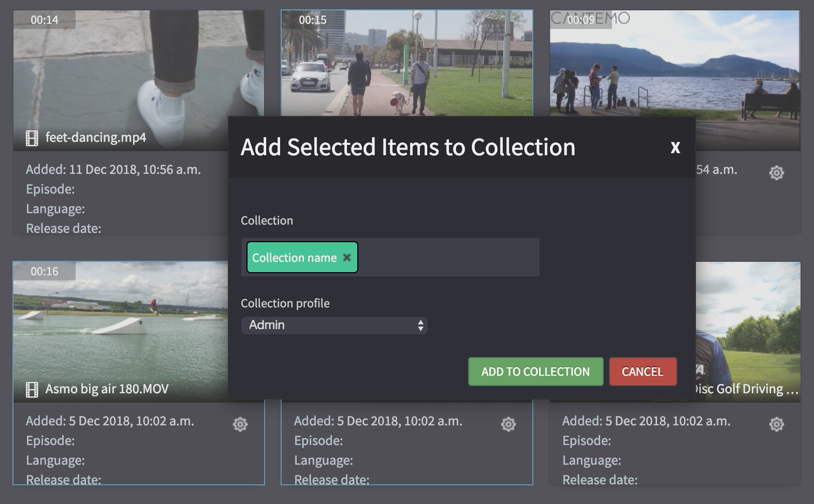Click the CANCEL button
814x504 pixels.
tap(643, 372)
